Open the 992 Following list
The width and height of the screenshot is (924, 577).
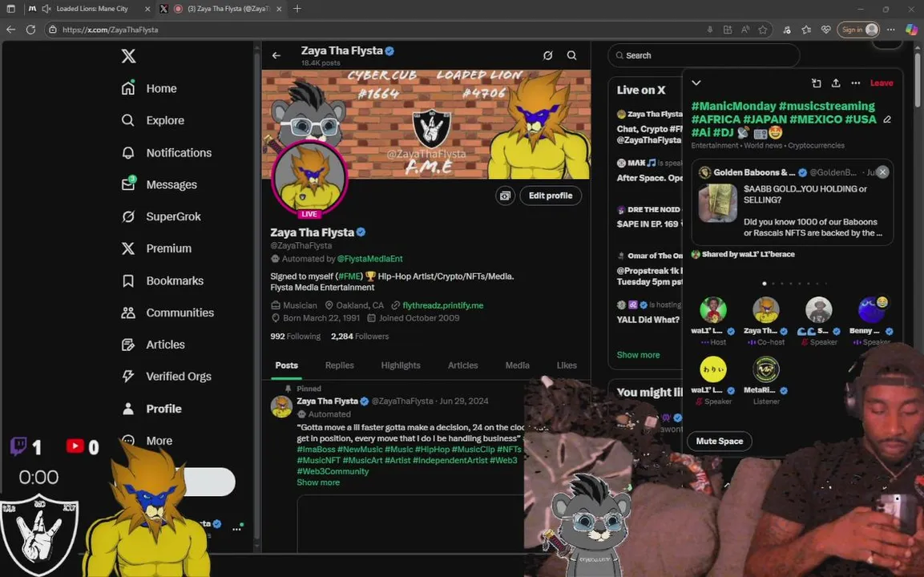295,337
